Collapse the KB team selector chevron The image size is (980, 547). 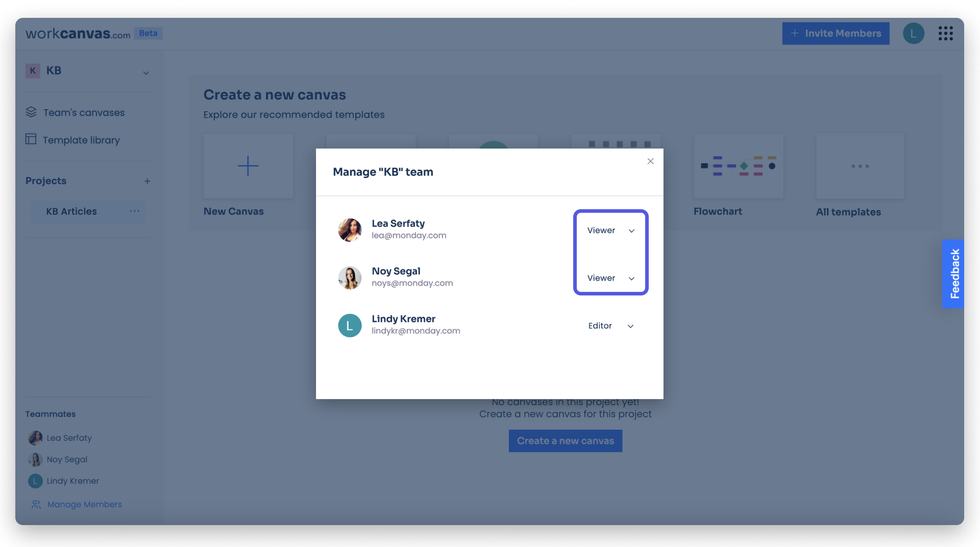pyautogui.click(x=146, y=73)
